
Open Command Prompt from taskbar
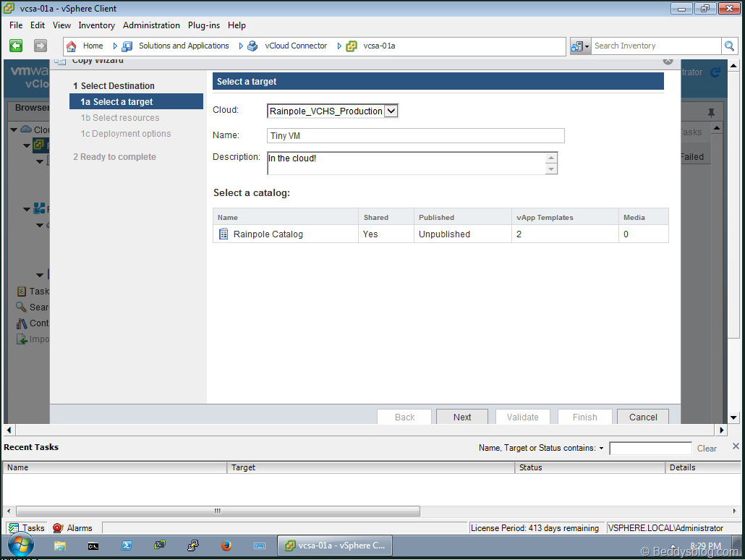tap(93, 546)
